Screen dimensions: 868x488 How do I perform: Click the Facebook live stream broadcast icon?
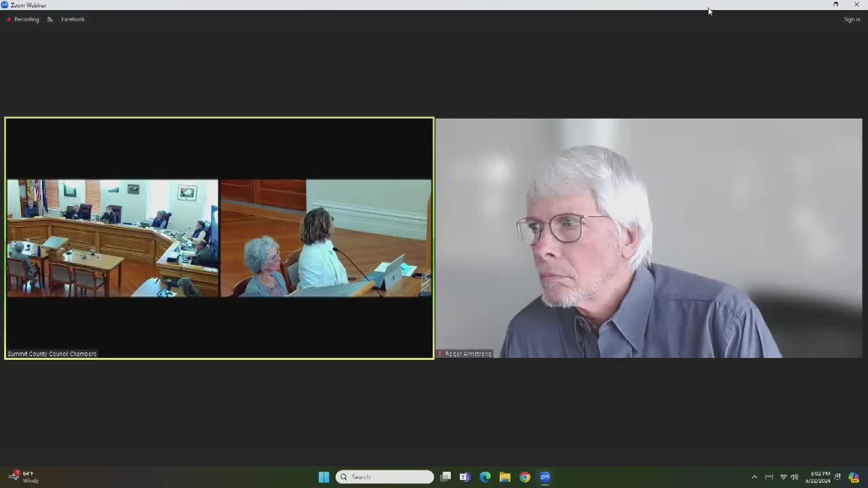(50, 19)
